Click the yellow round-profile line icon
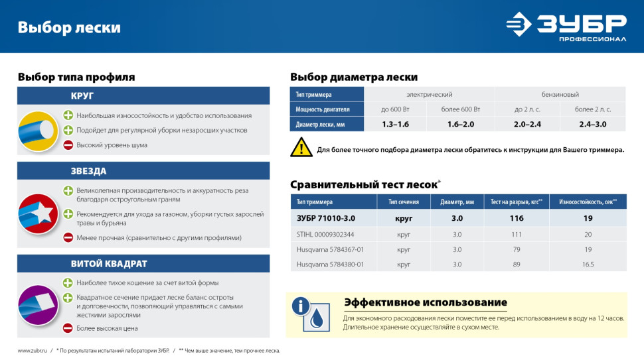This screenshot has width=644, height=362. pos(39,131)
